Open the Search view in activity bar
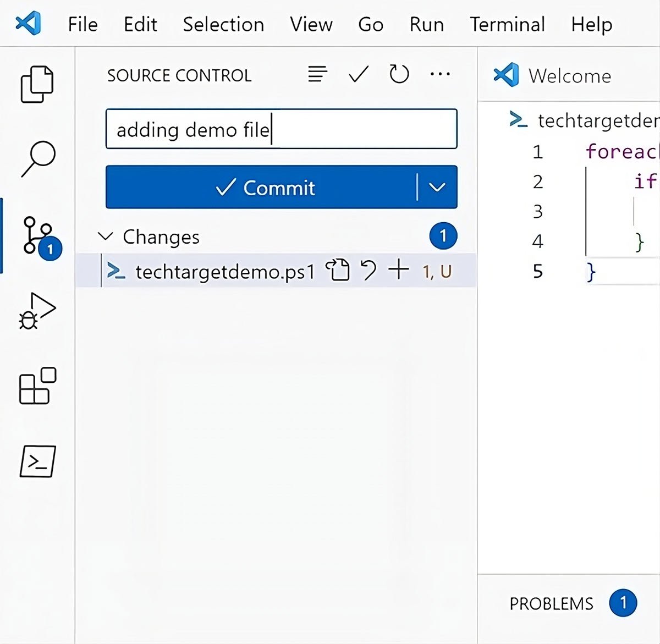Screen dimensions: 660x644 (x=38, y=158)
